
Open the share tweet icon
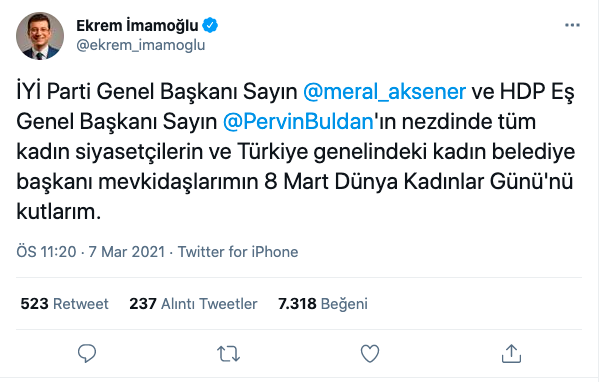click(511, 353)
